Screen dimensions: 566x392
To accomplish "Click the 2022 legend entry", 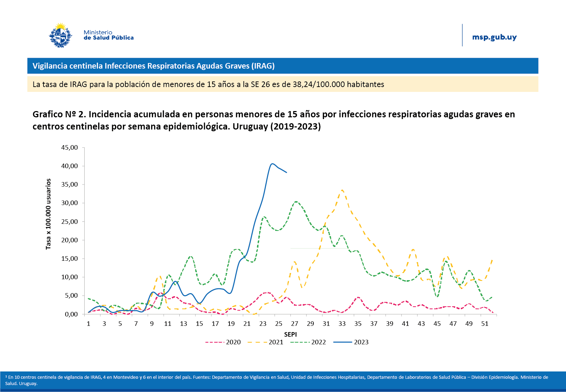I will pos(308,342).
